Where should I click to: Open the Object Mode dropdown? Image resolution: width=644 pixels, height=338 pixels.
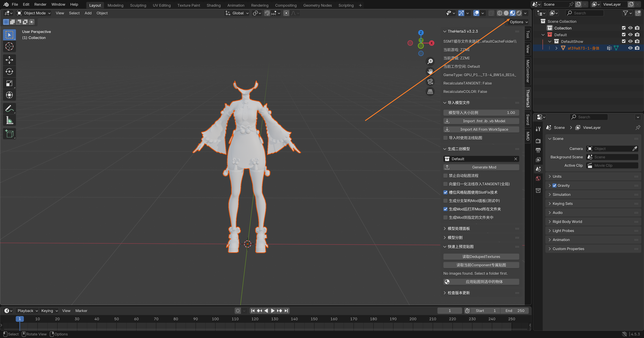(x=34, y=13)
